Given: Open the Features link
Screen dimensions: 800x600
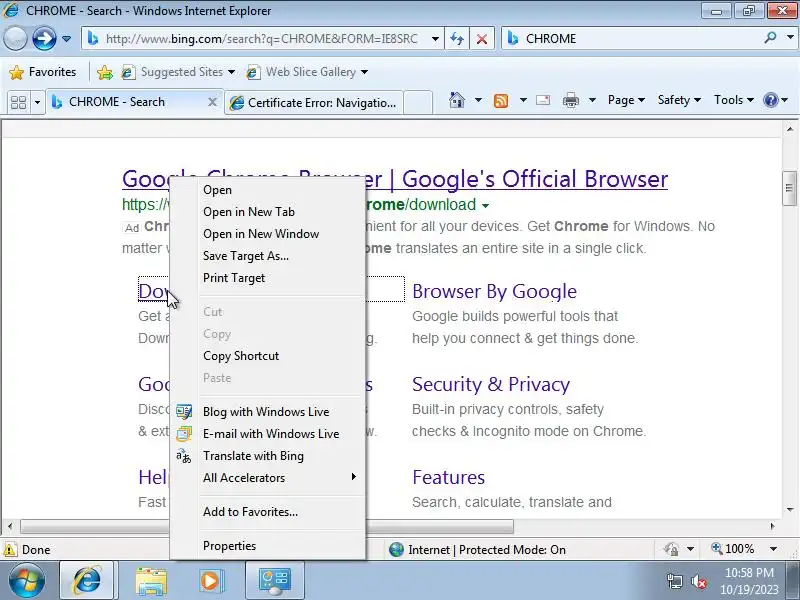Looking at the screenshot, I should tap(448, 478).
